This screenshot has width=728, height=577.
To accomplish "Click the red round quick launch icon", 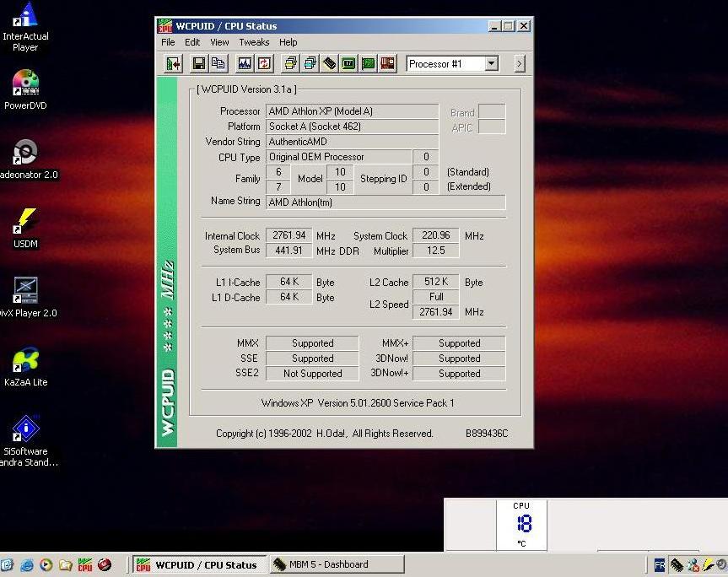I will pos(105,565).
